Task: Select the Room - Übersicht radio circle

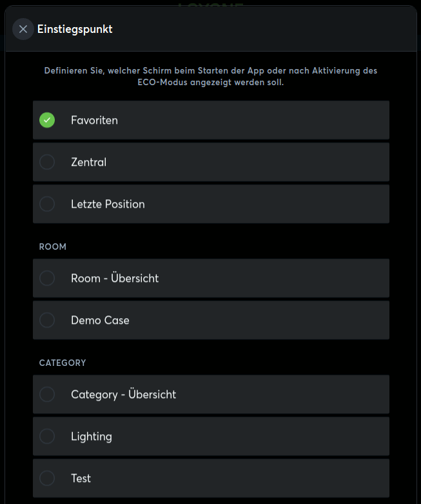Action: coord(47,278)
